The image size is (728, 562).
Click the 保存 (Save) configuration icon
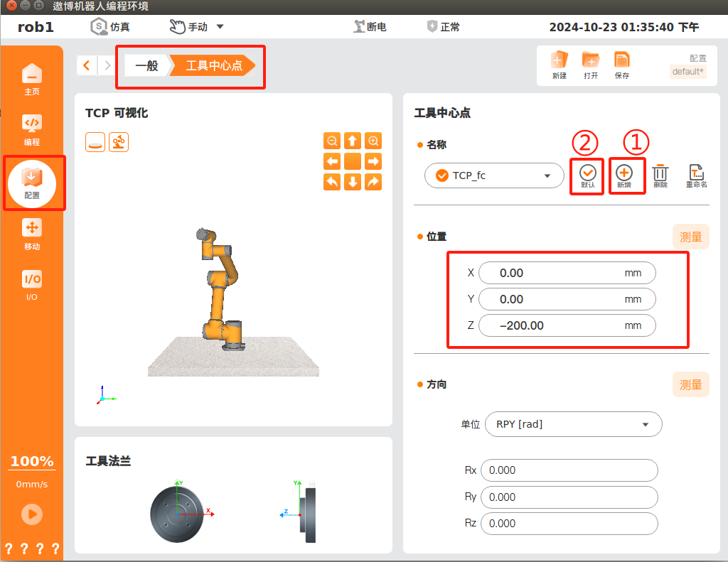[x=622, y=65]
